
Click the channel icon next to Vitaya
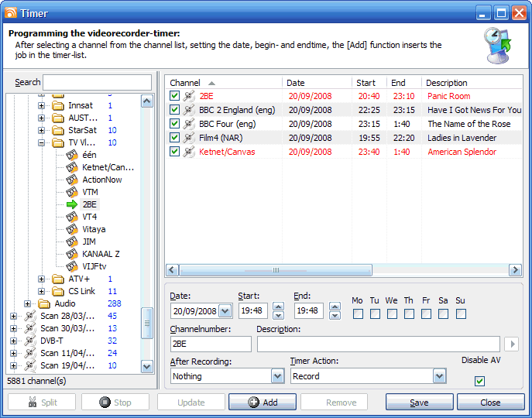coord(72,229)
